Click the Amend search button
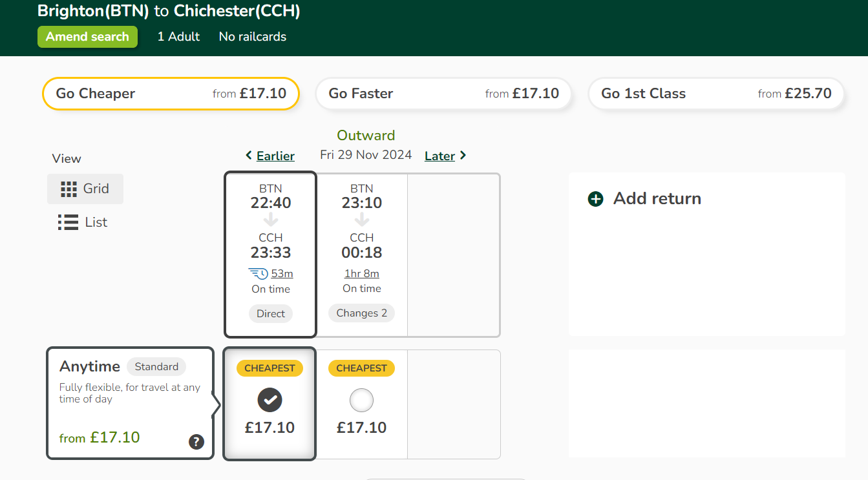The image size is (868, 480). click(87, 37)
